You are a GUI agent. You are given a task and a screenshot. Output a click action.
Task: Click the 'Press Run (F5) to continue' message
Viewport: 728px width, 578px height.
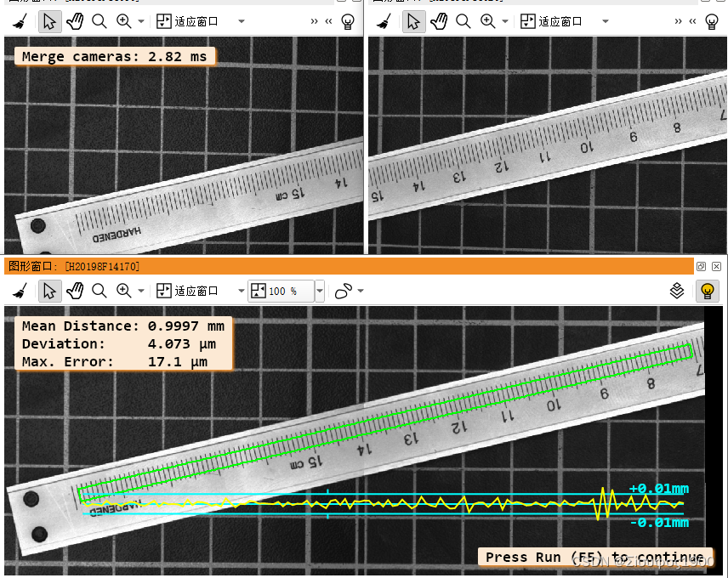tap(594, 557)
